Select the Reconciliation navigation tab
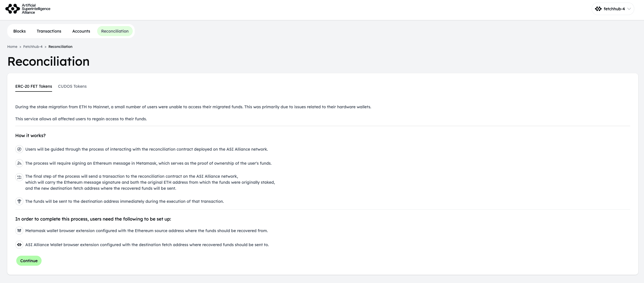The width and height of the screenshot is (644, 283). 115,31
